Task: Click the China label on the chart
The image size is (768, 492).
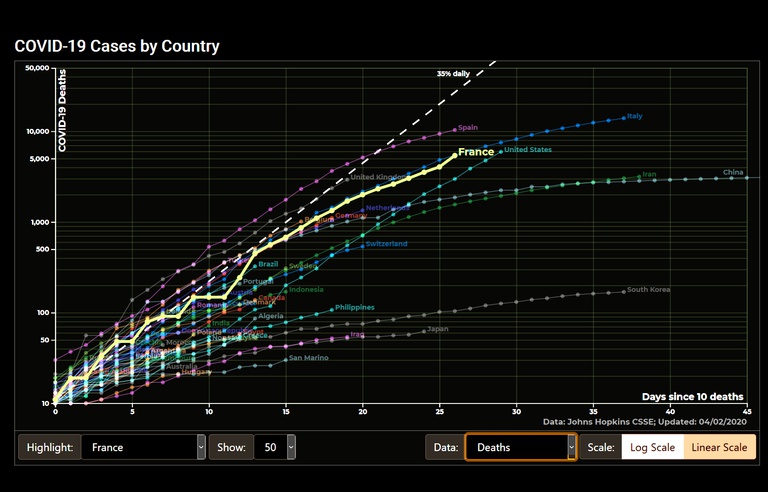Action: coord(733,172)
